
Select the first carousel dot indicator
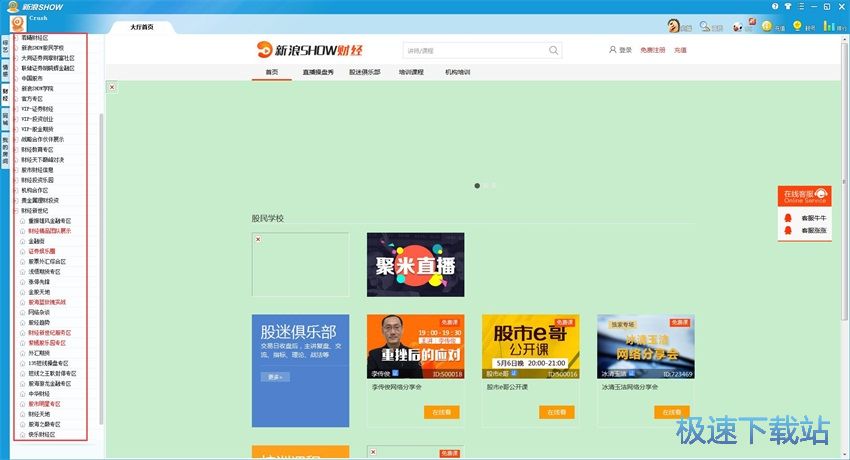tap(477, 186)
